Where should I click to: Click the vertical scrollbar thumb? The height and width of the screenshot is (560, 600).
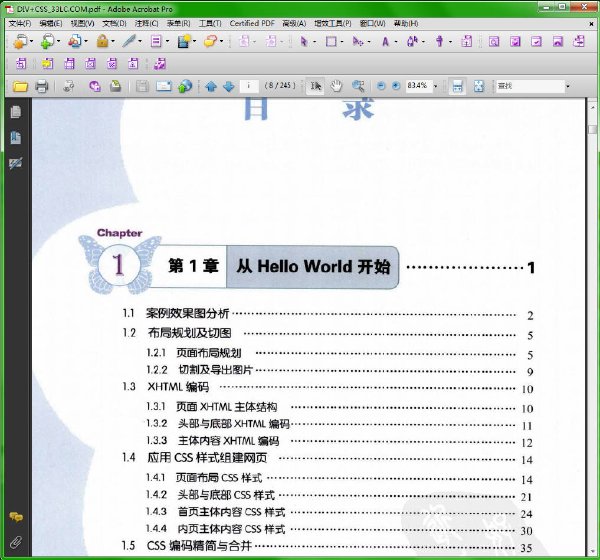click(x=592, y=129)
